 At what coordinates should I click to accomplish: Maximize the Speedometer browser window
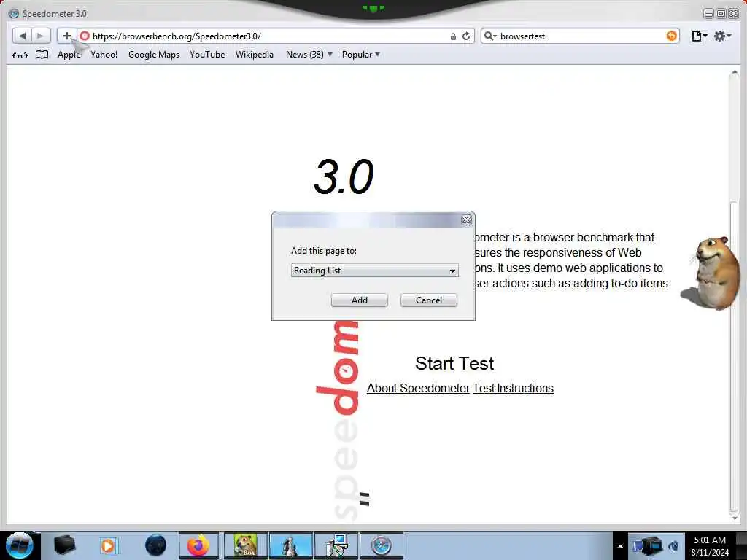[x=721, y=14]
